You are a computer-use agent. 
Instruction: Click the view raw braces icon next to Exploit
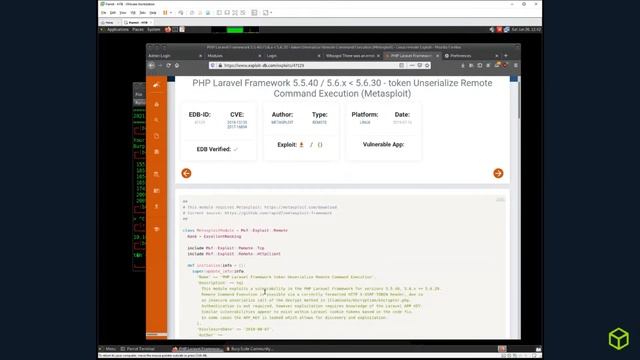320,144
